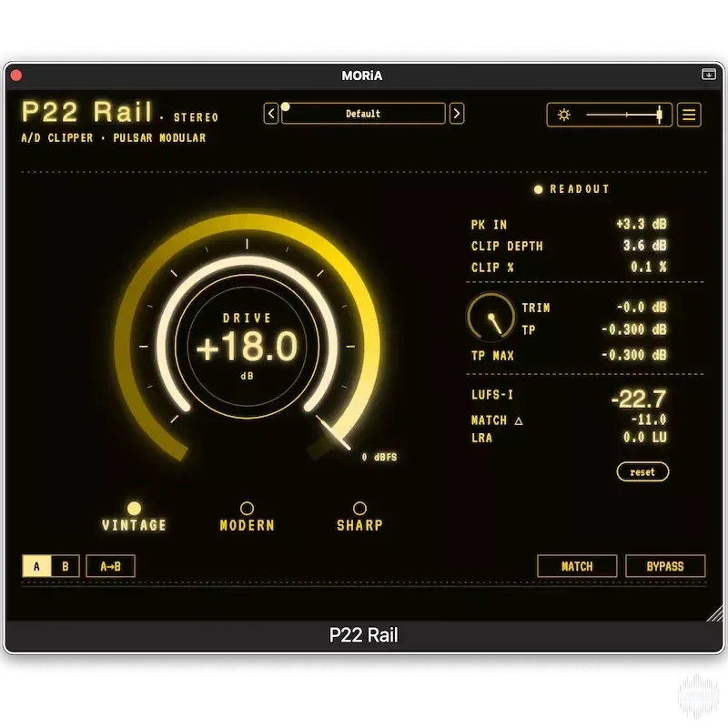The image size is (728, 728).
Task: Click the reset meters button
Action: [x=642, y=471]
